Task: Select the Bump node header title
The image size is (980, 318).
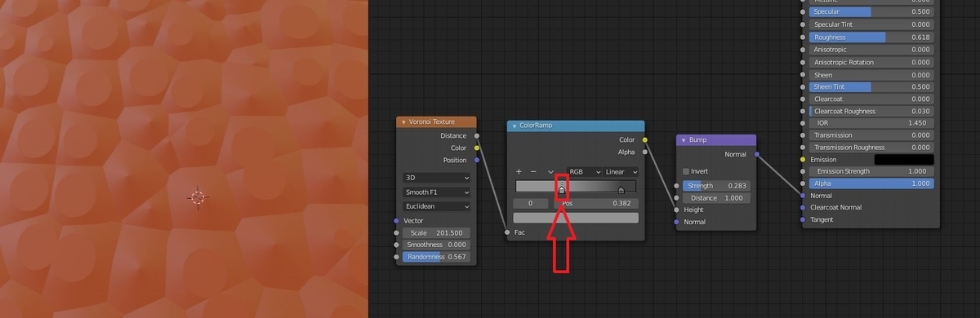Action: click(x=698, y=140)
